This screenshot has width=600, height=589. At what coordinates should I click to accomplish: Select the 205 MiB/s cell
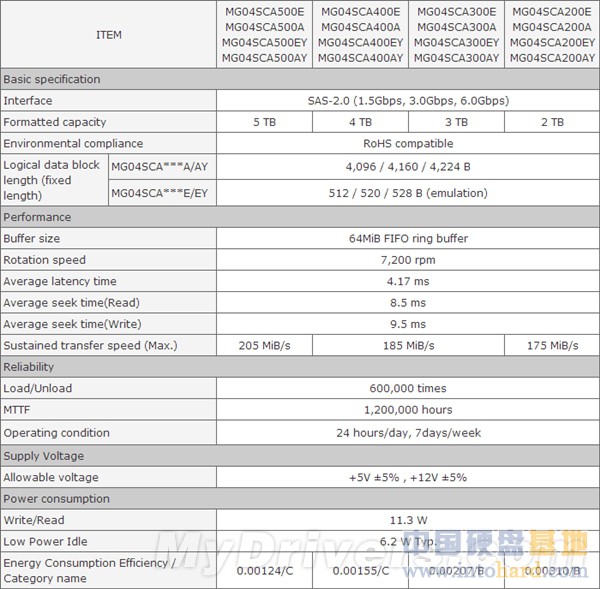tap(264, 346)
